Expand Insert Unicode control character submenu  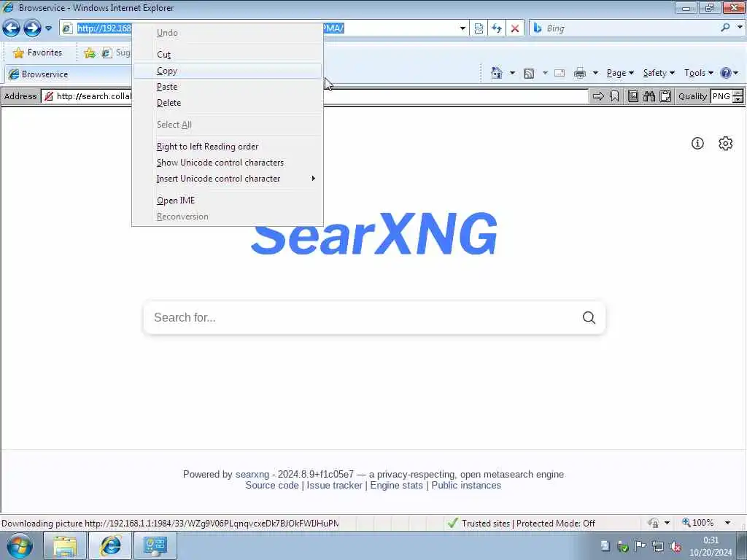coord(228,179)
